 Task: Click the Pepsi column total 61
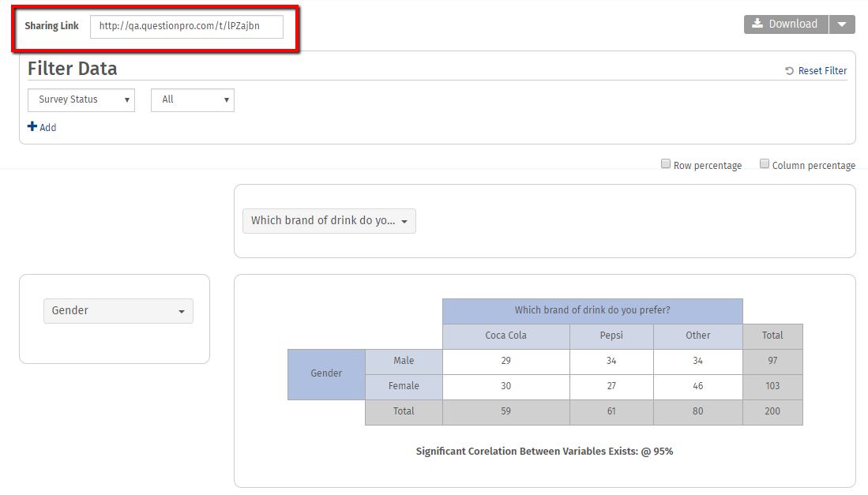pos(611,412)
